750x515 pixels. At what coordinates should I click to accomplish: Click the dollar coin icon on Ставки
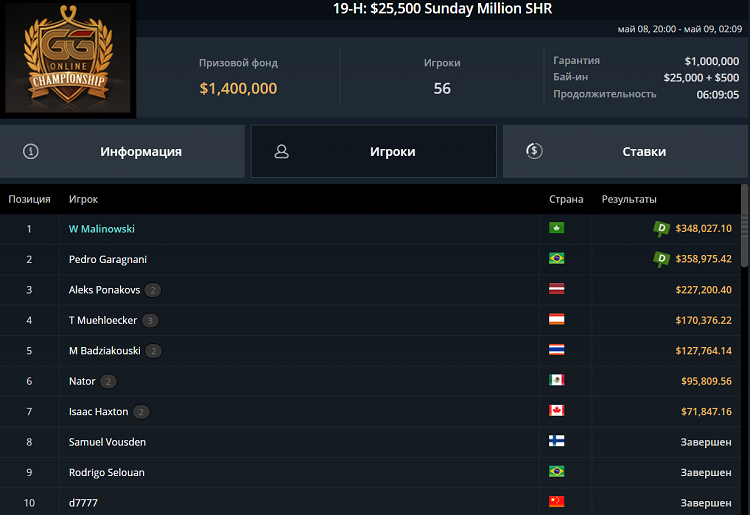pyautogui.click(x=534, y=152)
